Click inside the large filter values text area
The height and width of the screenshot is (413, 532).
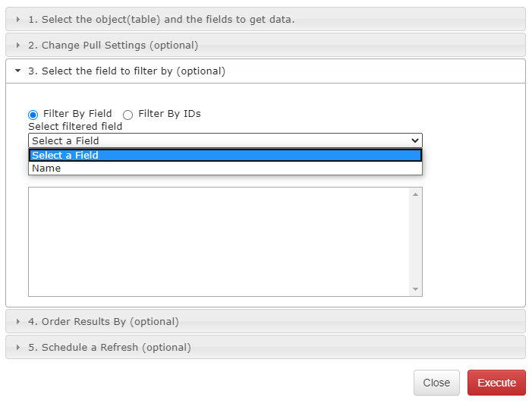tap(219, 241)
